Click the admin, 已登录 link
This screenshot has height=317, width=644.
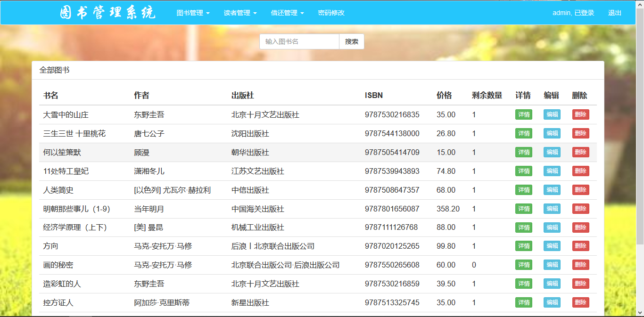tap(573, 13)
